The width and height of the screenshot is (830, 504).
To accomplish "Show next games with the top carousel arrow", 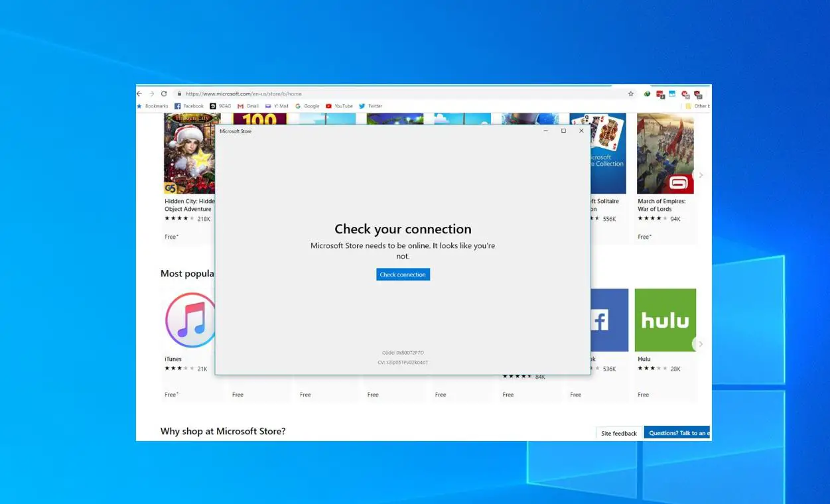I will point(701,175).
